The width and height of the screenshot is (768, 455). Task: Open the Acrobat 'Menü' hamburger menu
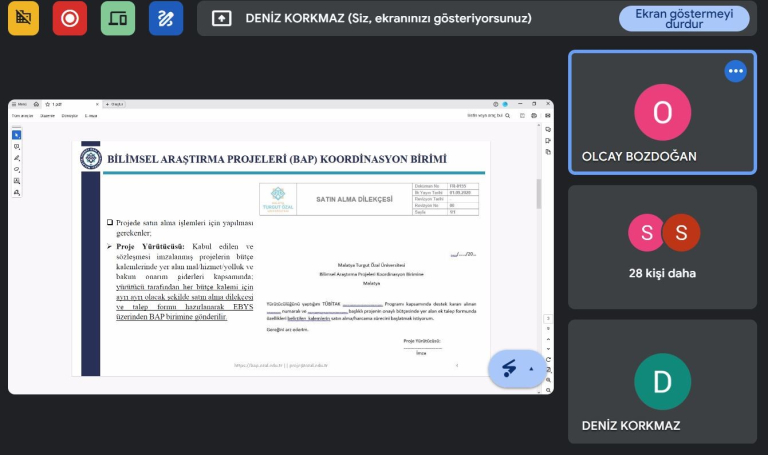[19, 104]
